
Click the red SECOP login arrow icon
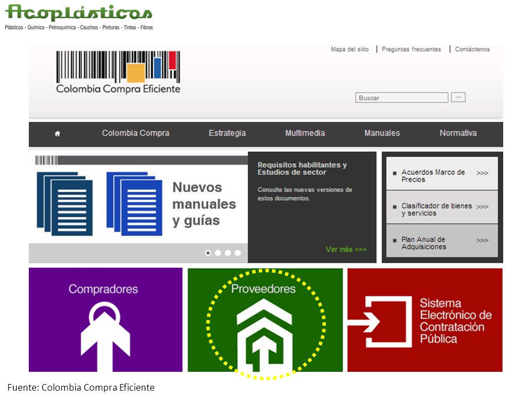[x=380, y=321]
